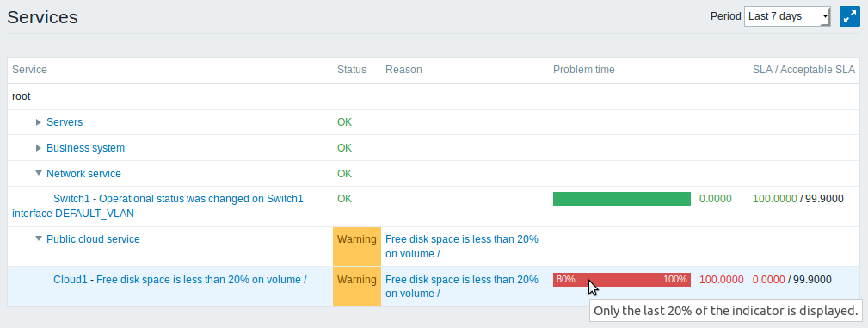868x328 pixels.
Task: Click the red Cloud1 problem time bar
Action: click(622, 280)
